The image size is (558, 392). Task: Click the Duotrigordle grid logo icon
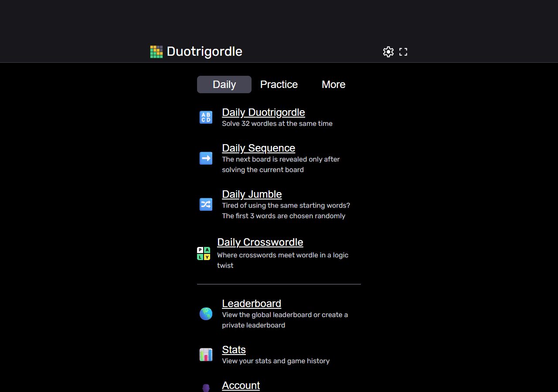[x=157, y=52]
